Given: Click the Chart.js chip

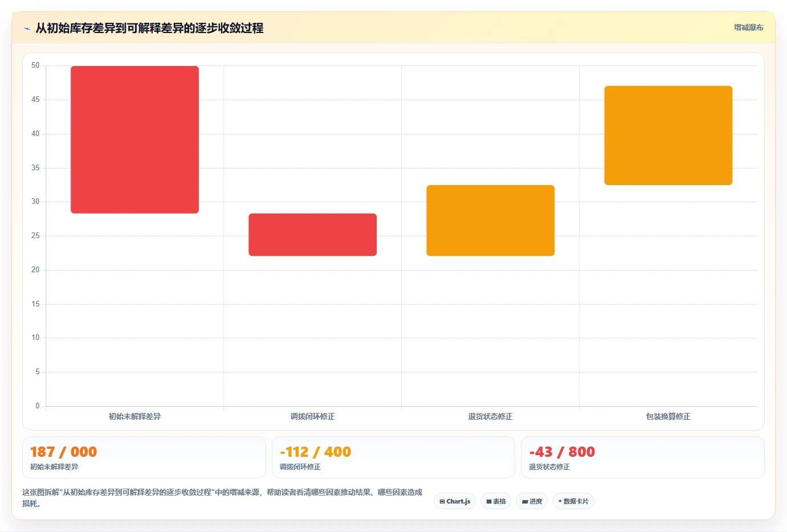Looking at the screenshot, I should [455, 501].
